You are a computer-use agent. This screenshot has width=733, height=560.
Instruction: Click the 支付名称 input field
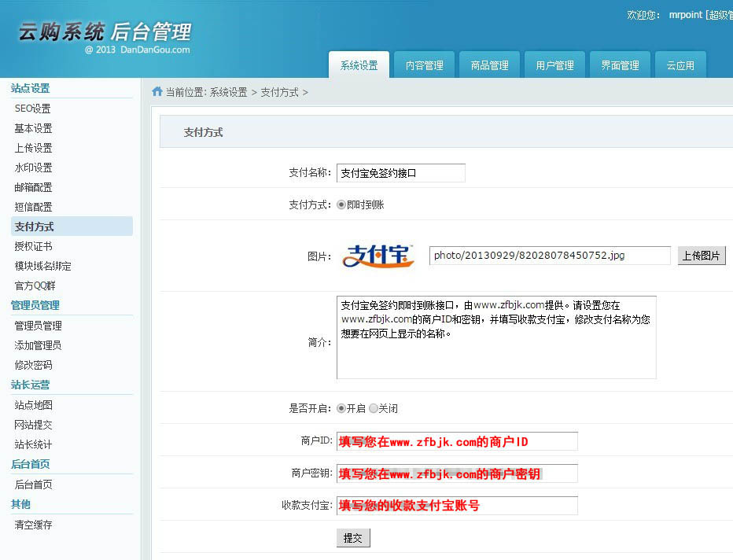pyautogui.click(x=400, y=173)
